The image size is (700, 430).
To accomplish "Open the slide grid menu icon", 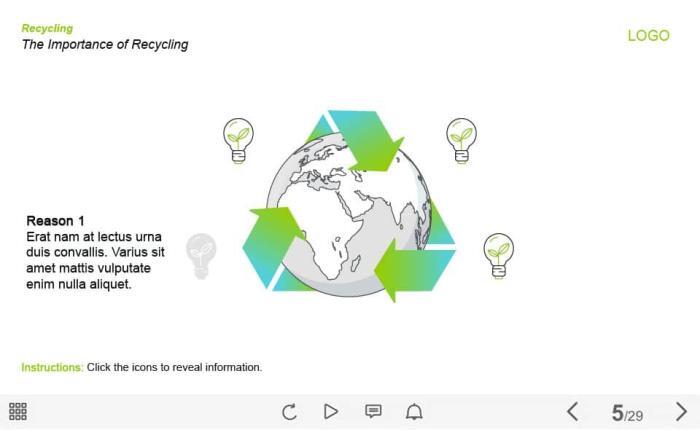I will (x=18, y=411).
